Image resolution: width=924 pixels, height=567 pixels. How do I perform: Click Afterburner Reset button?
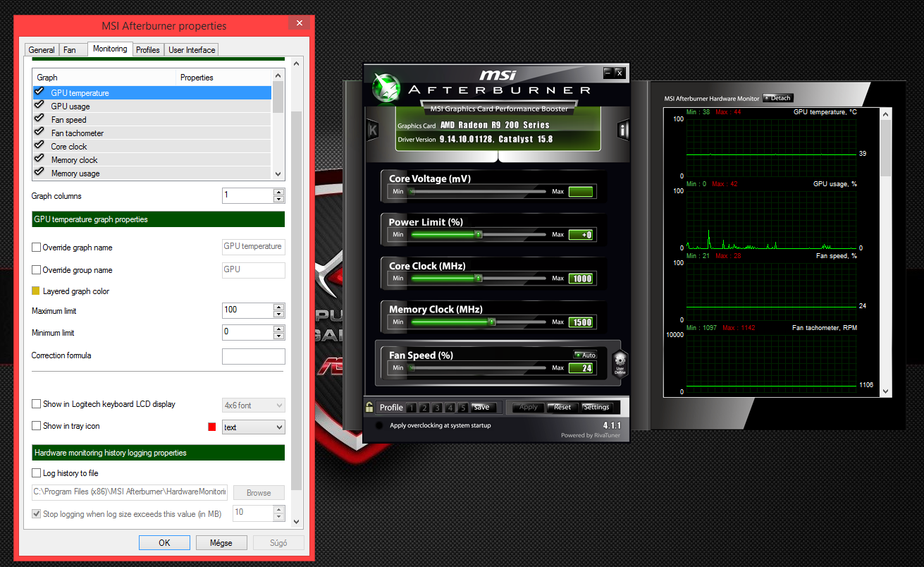(562, 408)
